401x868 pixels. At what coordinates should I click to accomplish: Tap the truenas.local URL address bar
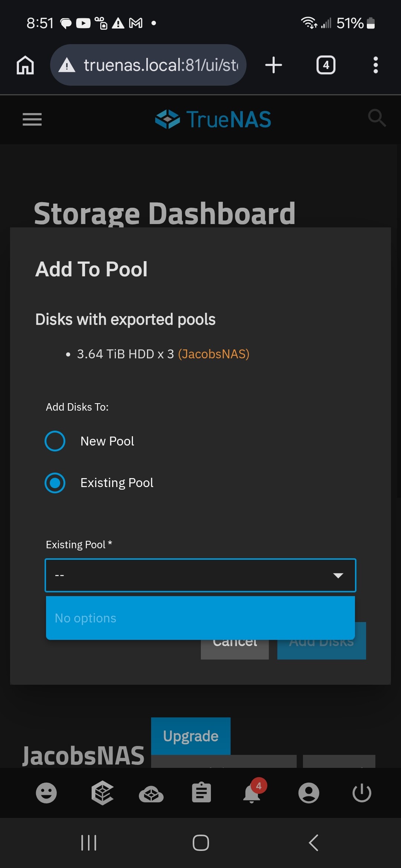click(149, 65)
